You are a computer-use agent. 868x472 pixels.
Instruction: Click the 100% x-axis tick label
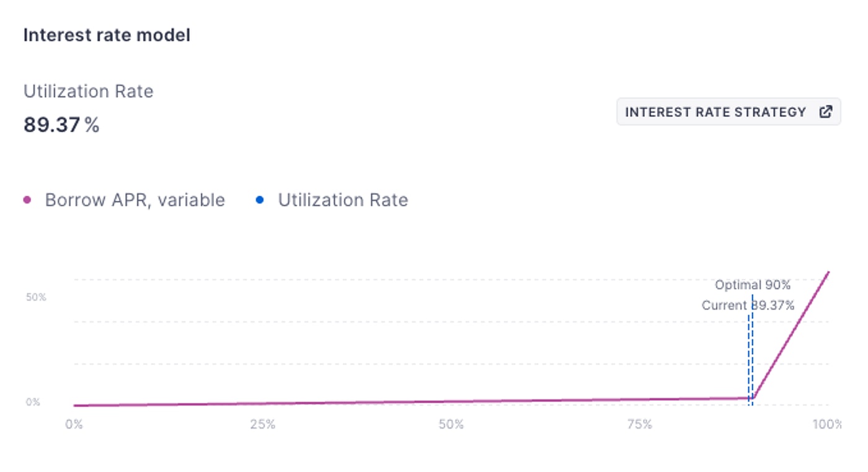point(826,425)
